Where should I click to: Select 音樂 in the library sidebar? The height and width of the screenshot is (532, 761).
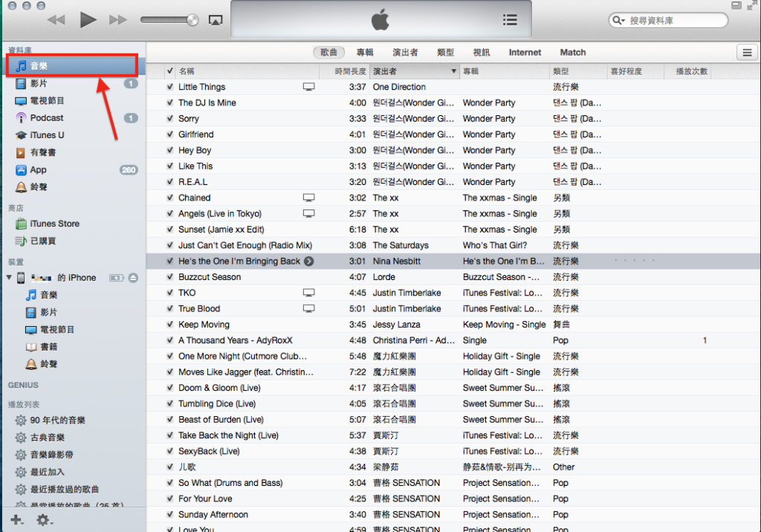tap(72, 66)
